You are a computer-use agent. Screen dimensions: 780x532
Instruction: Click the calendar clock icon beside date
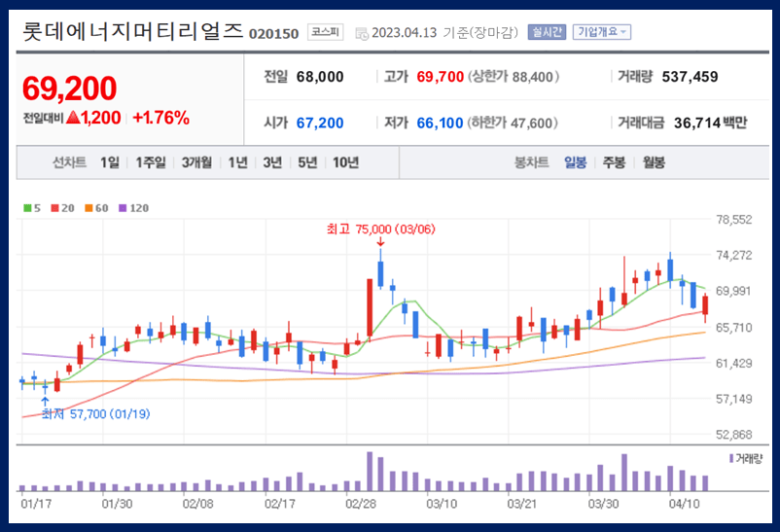(x=362, y=33)
